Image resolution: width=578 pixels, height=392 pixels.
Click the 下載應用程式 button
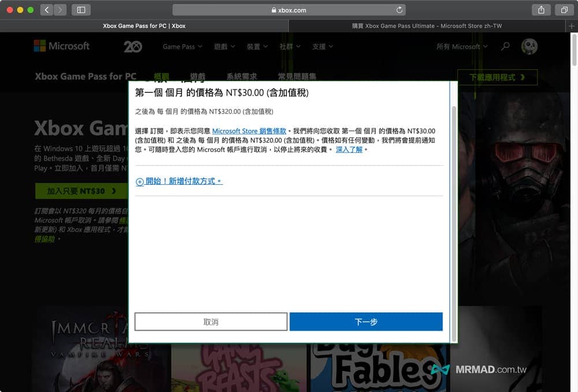[497, 77]
